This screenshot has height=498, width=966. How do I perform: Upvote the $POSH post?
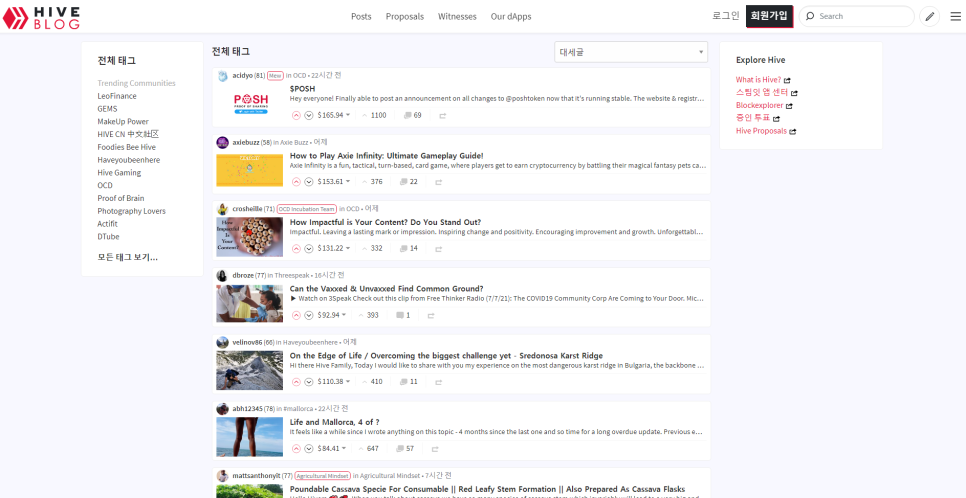pyautogui.click(x=296, y=115)
